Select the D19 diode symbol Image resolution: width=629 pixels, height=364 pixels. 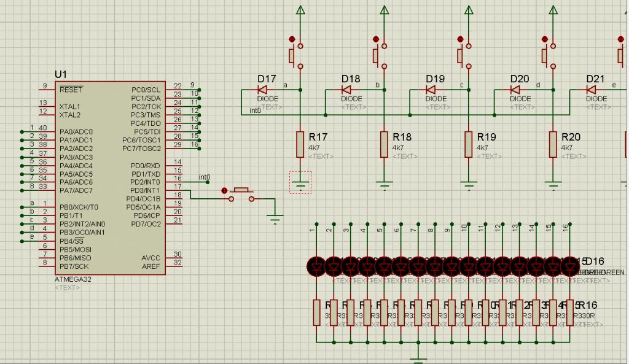tap(431, 90)
